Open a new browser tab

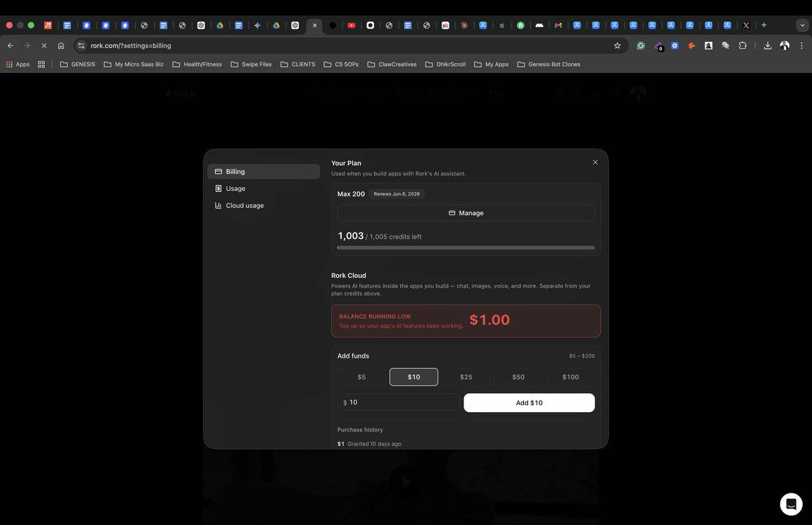click(x=764, y=25)
